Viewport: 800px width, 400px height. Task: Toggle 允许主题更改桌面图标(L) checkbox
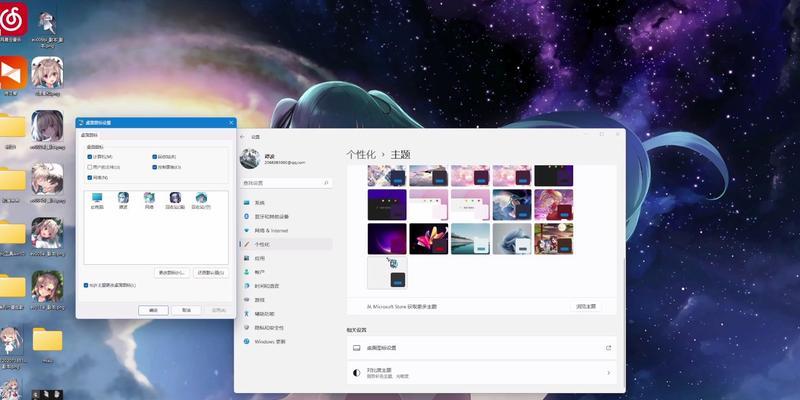point(86,285)
